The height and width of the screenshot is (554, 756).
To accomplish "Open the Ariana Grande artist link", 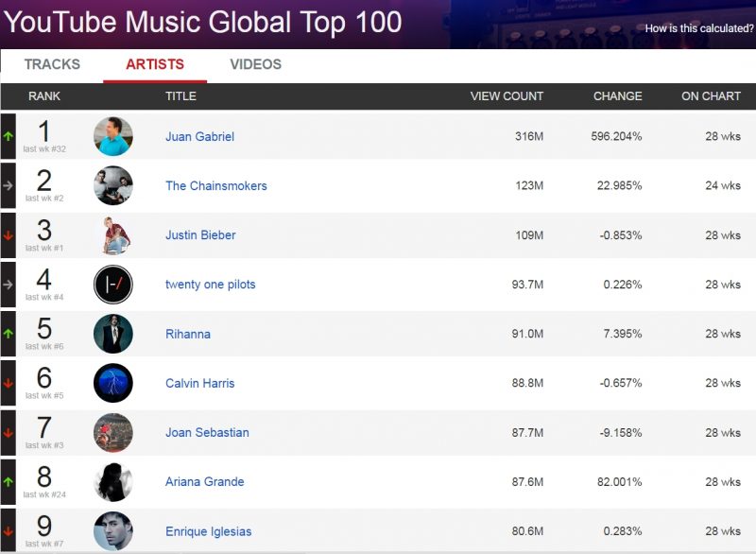I will click(x=205, y=481).
